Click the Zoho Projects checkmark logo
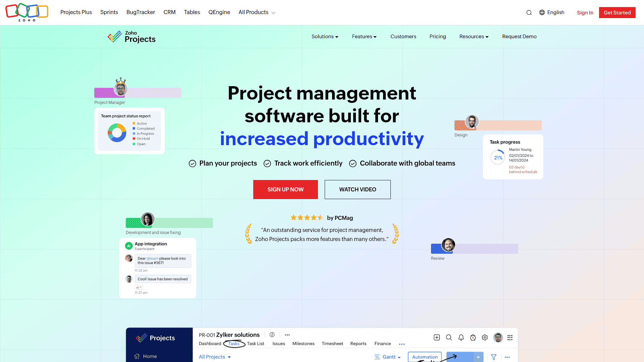Image resolution: width=644 pixels, height=362 pixels. pos(115,37)
